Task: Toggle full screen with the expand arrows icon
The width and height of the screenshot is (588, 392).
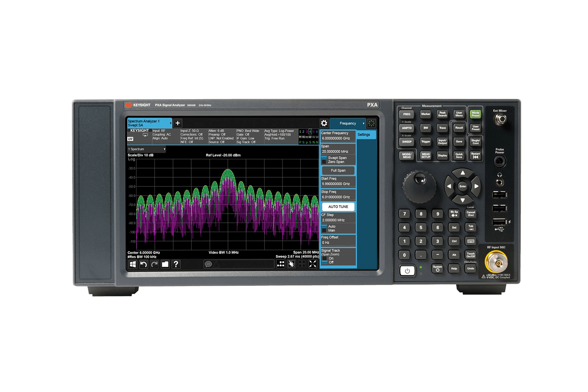Action: [313, 264]
